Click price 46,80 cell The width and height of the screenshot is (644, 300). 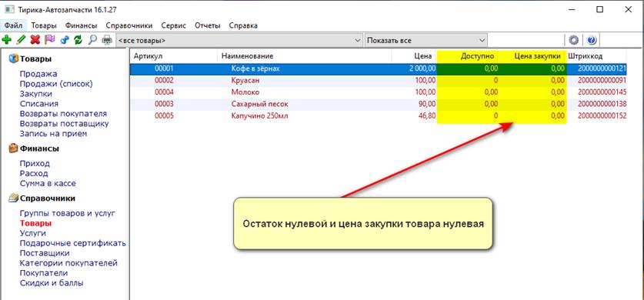[x=426, y=116]
